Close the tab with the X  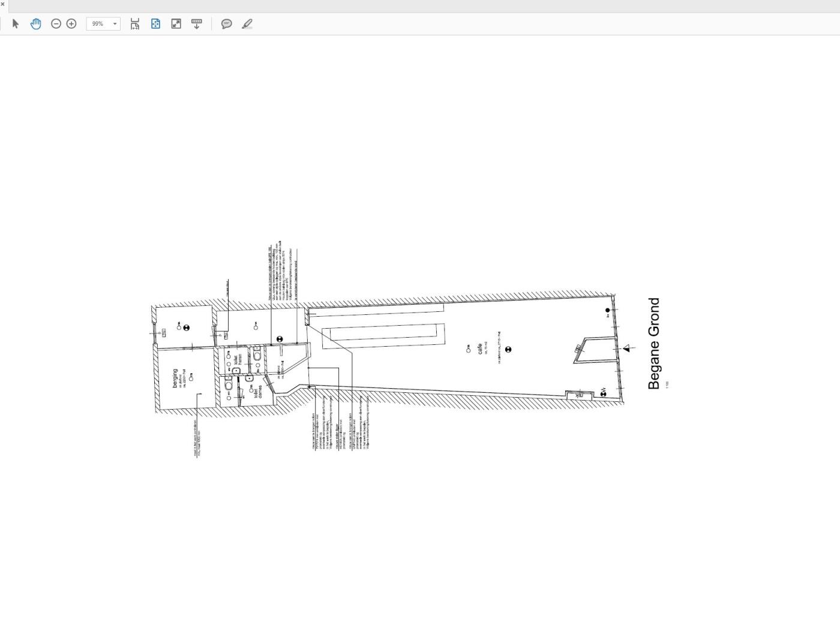point(2,4)
